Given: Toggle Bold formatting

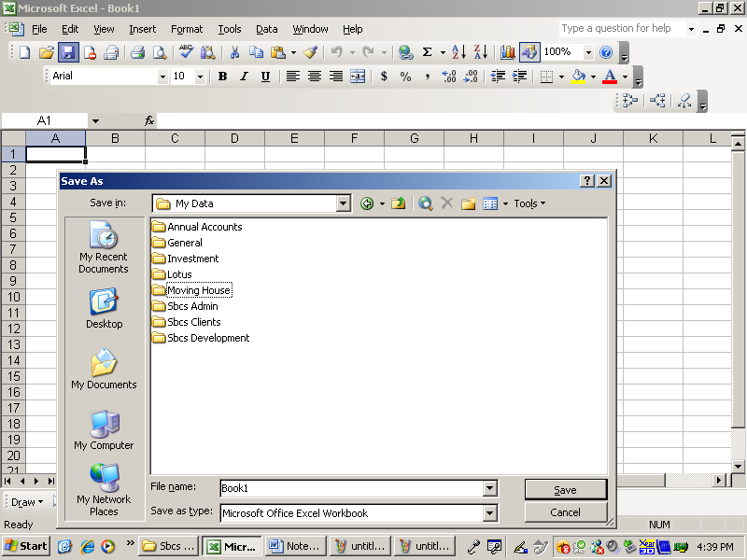Looking at the screenshot, I should point(222,77).
